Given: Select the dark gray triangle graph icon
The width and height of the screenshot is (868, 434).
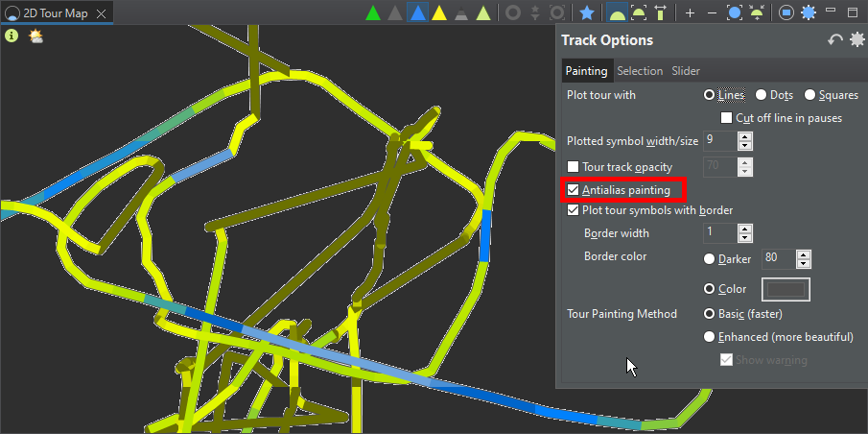Looking at the screenshot, I should click(x=395, y=12).
